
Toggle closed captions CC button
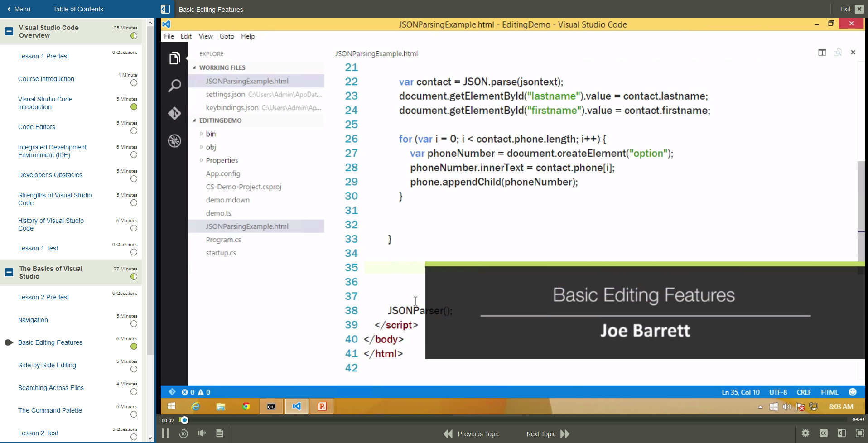pyautogui.click(x=824, y=433)
